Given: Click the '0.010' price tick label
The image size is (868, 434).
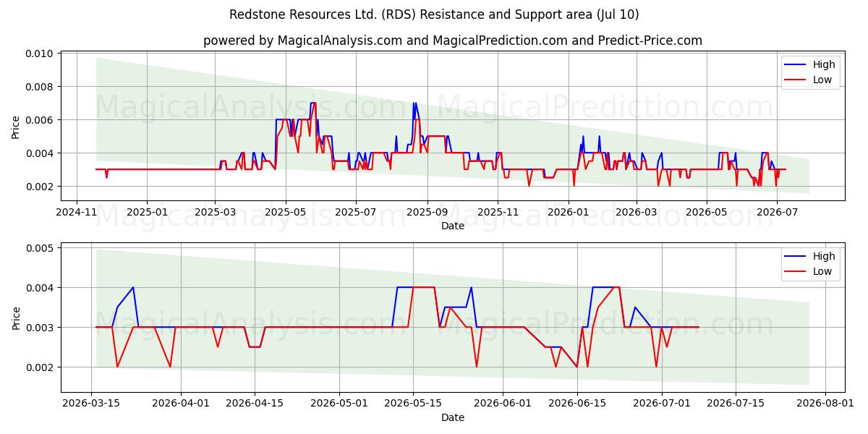Looking at the screenshot, I should (41, 54).
